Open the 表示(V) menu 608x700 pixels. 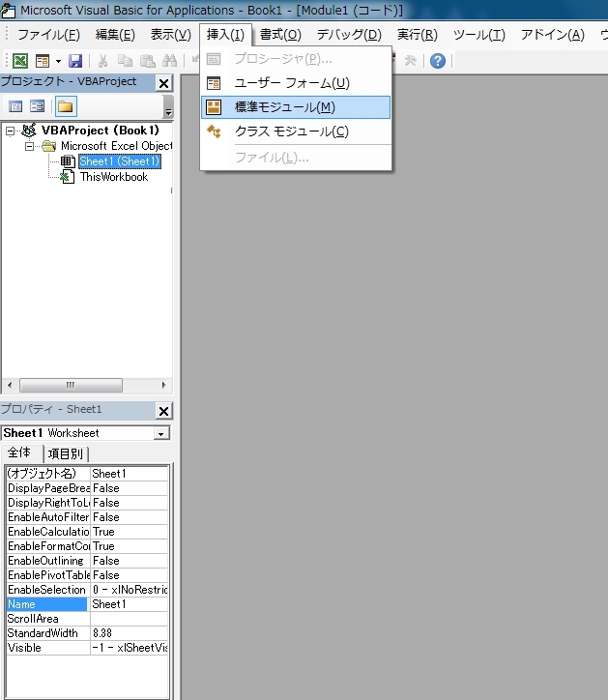[170, 35]
